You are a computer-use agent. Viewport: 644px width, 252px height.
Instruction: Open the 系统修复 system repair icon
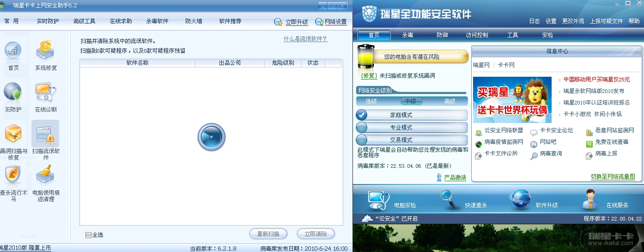[46, 51]
